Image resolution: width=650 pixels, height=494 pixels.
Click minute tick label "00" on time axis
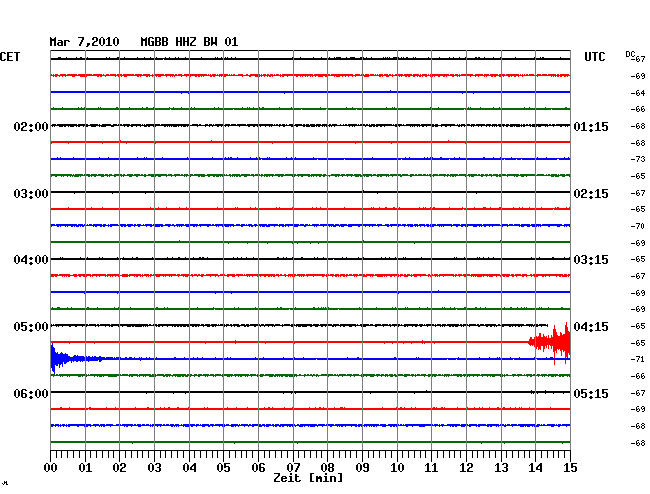click(x=51, y=468)
